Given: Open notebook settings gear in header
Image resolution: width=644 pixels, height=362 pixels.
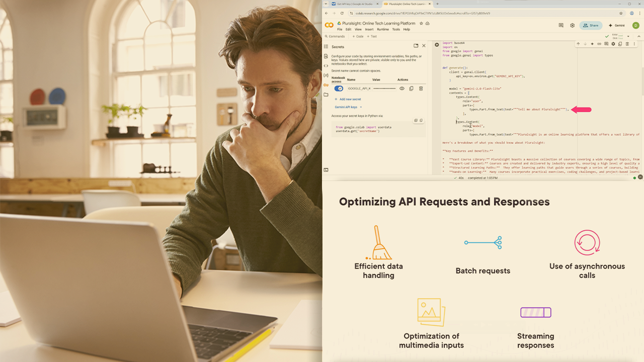Looking at the screenshot, I should [x=572, y=26].
